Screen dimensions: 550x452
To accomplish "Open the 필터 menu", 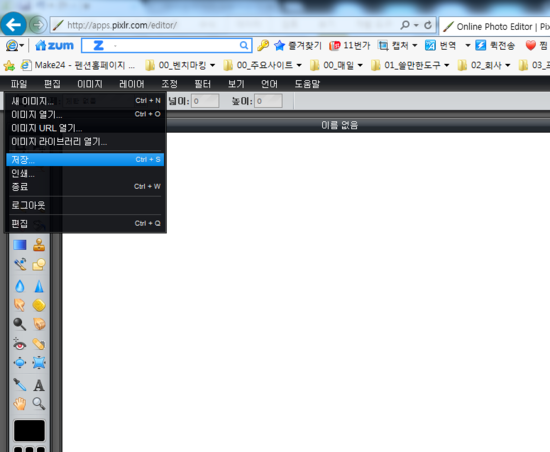I will tap(202, 84).
